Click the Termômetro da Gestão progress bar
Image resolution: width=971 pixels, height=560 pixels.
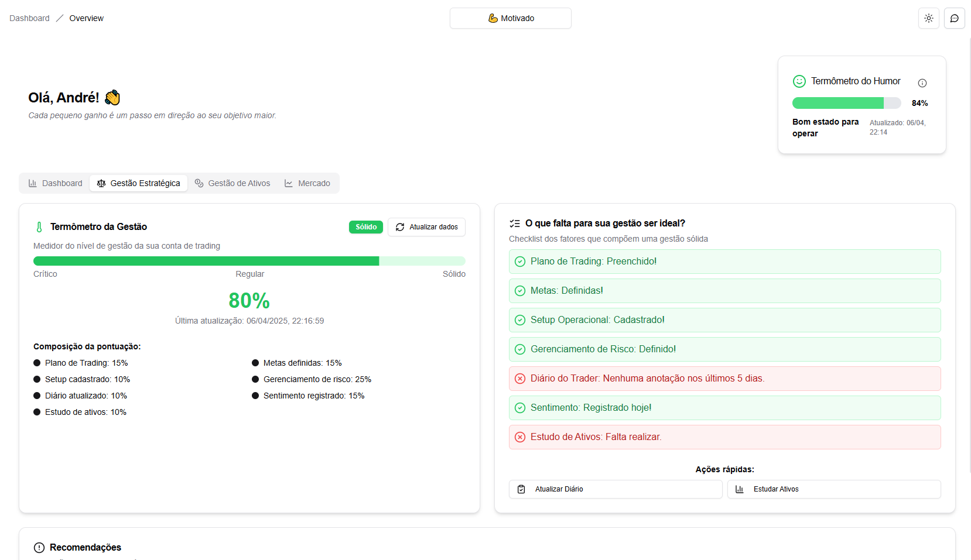[249, 261]
